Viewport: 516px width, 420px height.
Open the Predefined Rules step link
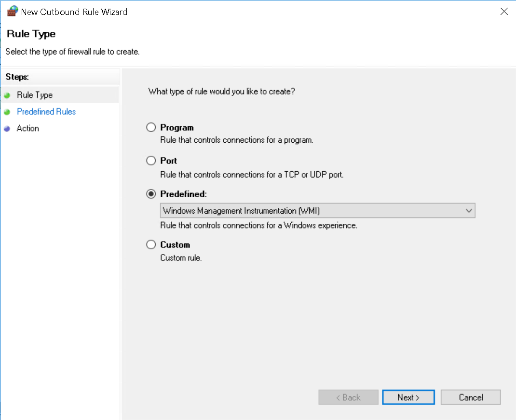(x=46, y=111)
